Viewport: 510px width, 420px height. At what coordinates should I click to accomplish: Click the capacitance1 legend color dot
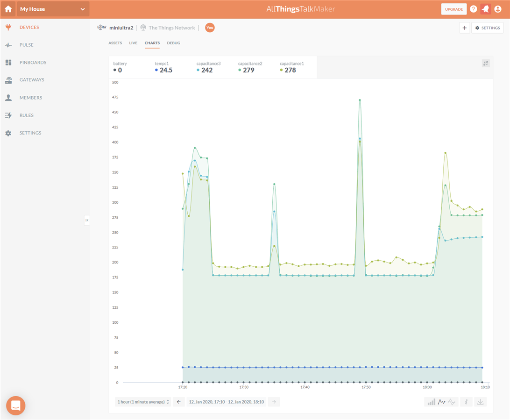coord(281,70)
